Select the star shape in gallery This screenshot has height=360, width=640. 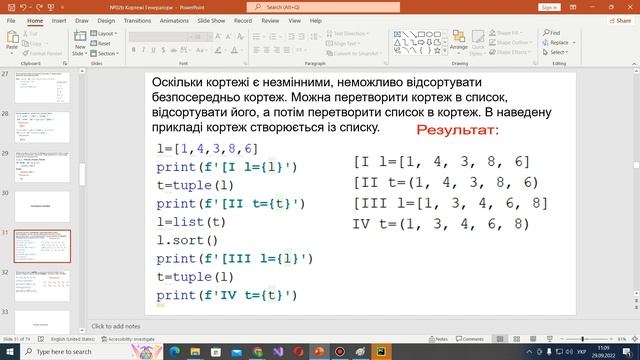point(437,51)
